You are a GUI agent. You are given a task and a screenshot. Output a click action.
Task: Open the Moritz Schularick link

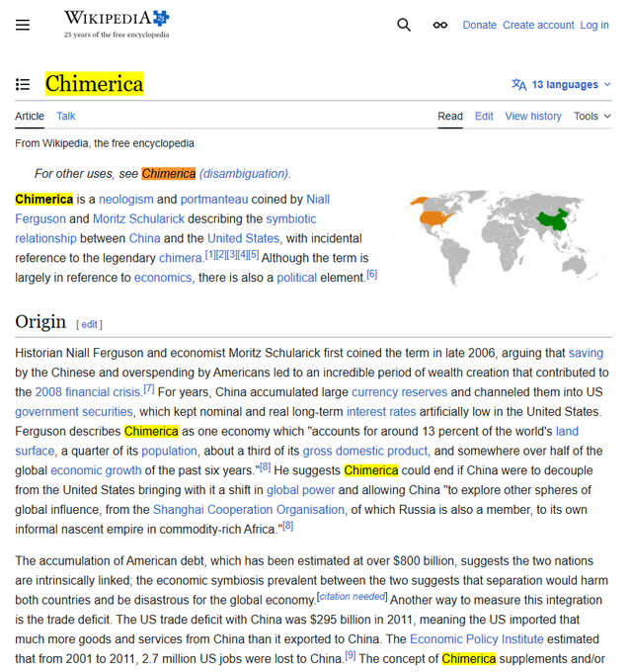pyautogui.click(x=139, y=219)
